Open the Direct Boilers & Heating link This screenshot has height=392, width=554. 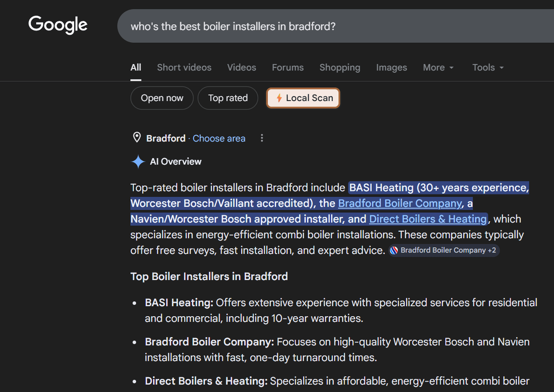428,219
